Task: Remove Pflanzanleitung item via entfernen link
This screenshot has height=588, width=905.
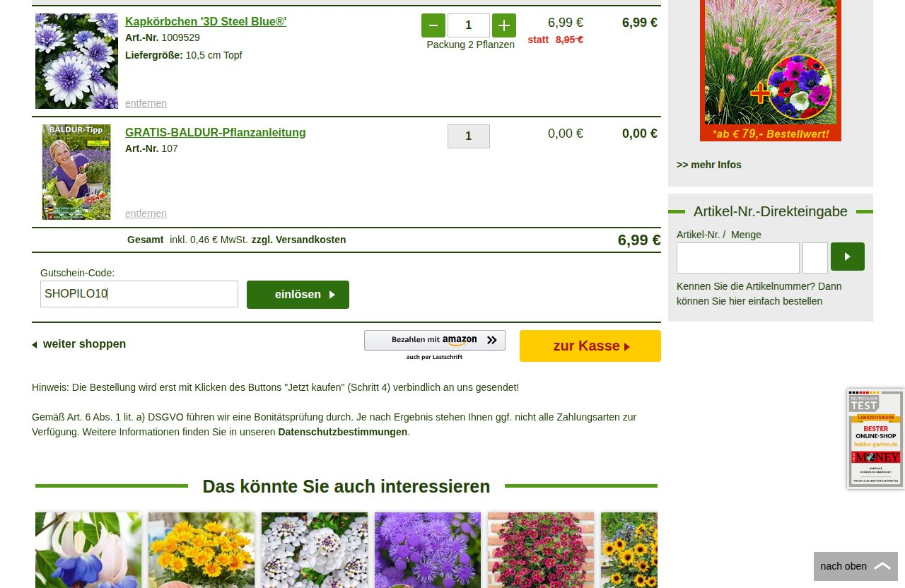Action: 146,213
